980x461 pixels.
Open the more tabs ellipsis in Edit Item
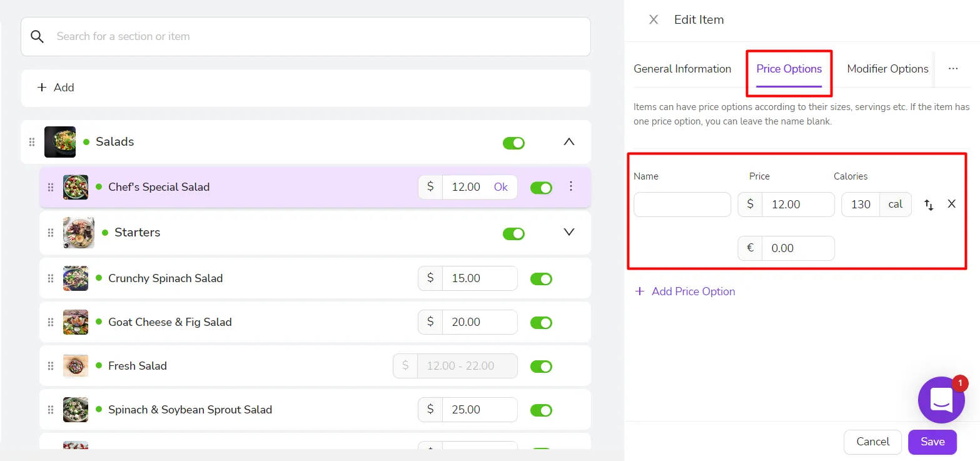click(952, 69)
